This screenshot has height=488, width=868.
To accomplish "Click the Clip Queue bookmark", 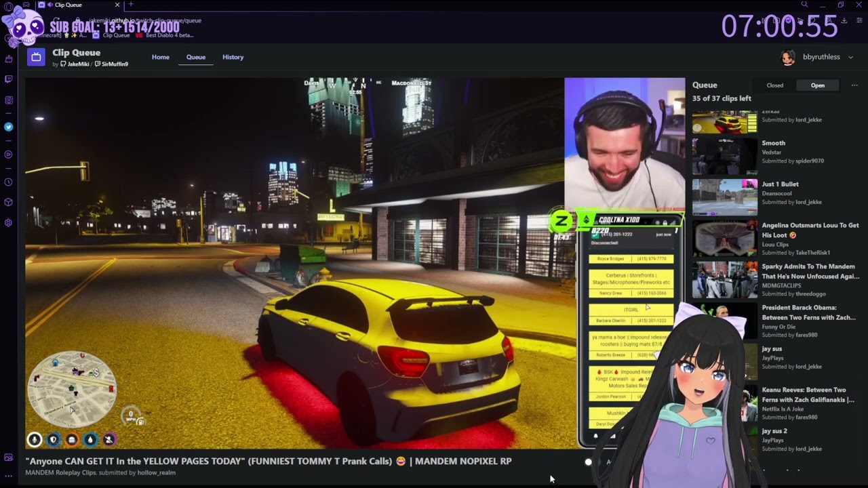I will pos(111,35).
